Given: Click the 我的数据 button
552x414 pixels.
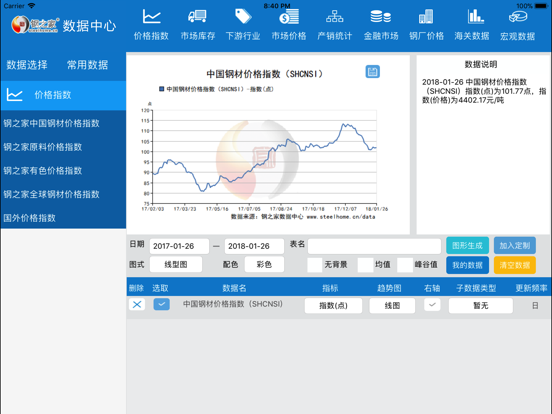Looking at the screenshot, I should click(467, 265).
